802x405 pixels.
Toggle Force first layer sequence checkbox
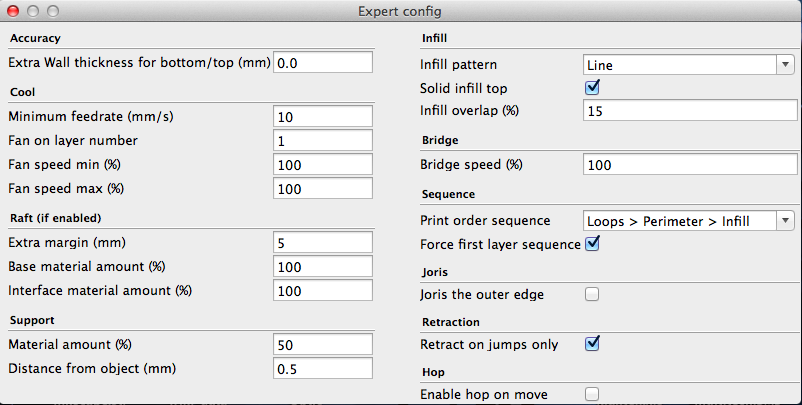pos(591,243)
